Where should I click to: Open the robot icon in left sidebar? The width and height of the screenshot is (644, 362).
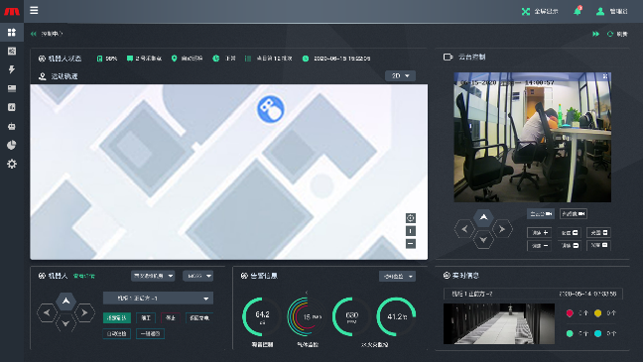click(12, 126)
